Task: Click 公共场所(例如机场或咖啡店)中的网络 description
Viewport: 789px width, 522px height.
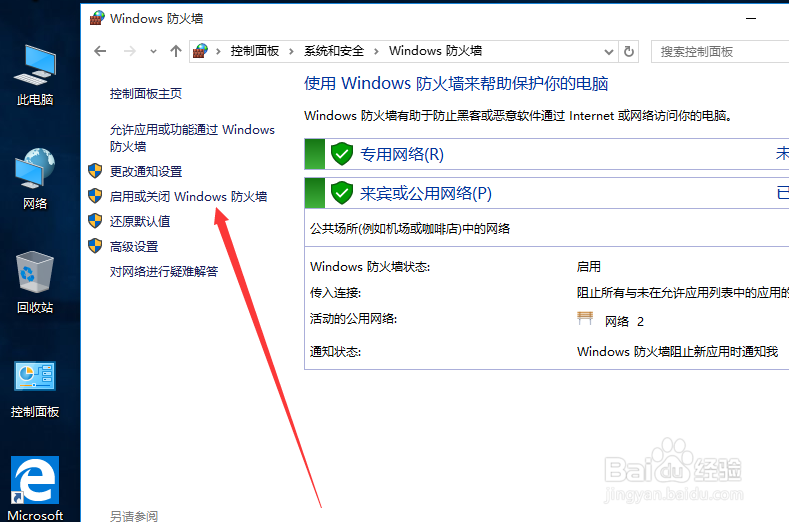Action: [410, 229]
